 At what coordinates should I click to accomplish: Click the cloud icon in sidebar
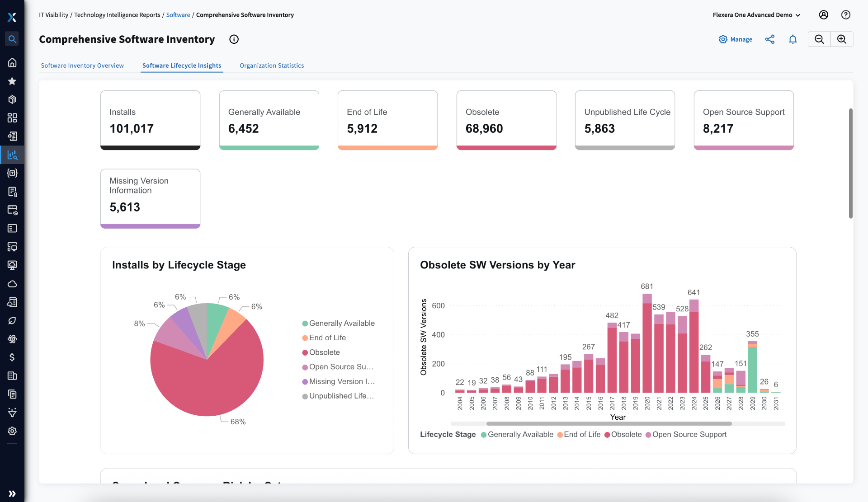(x=12, y=284)
